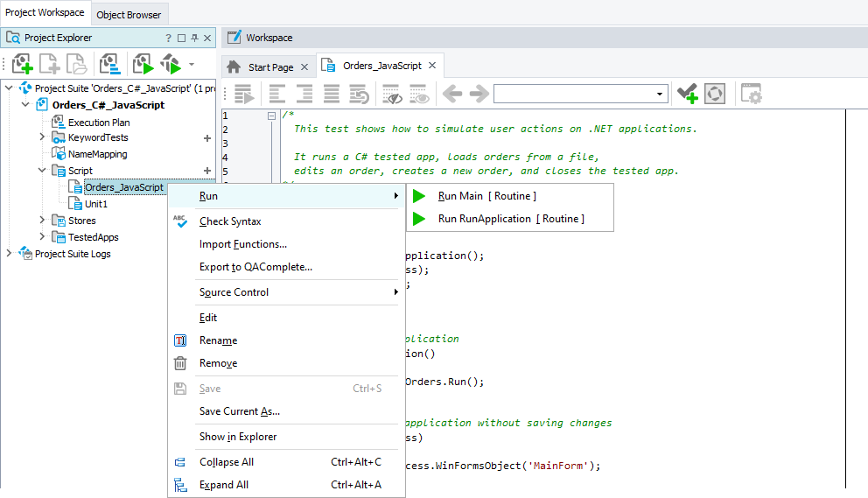The height and width of the screenshot is (498, 868).
Task: Click the navigate back arrow in editor toolbar
Action: [451, 94]
